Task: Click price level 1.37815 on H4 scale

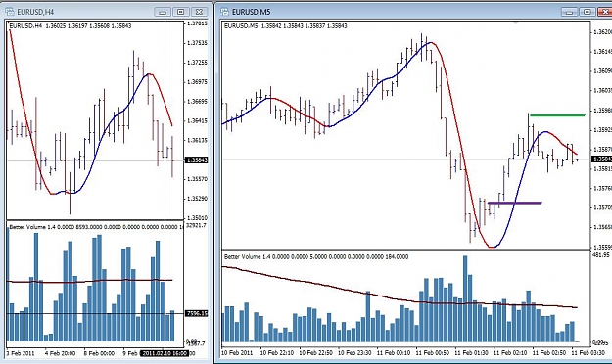Action: pyautogui.click(x=197, y=23)
